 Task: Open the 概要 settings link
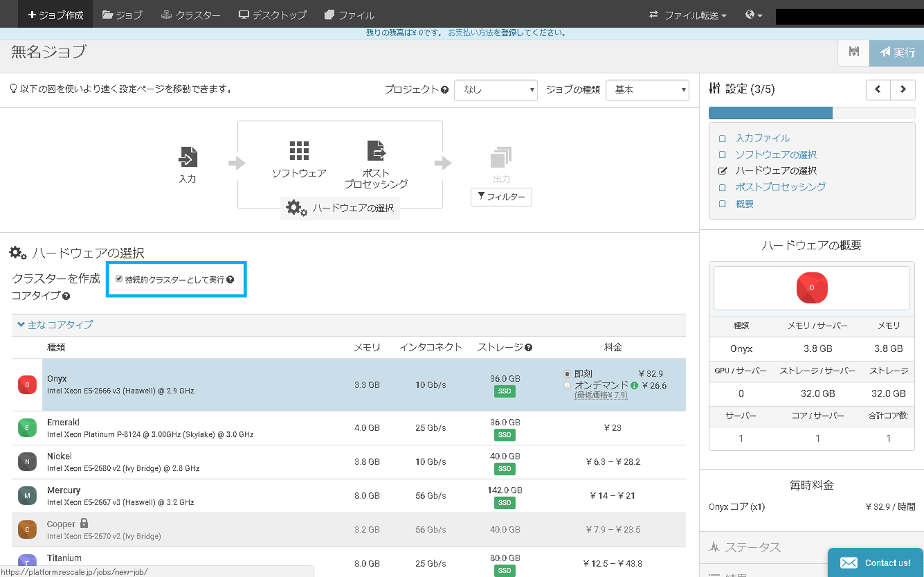tap(744, 204)
